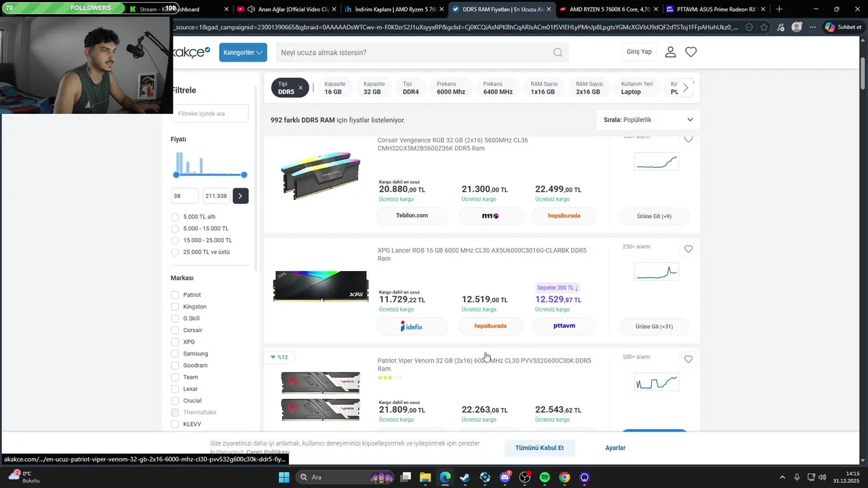Screen dimensions: 868x488
Task: Open Tebilon.com offer for Corsair RAM
Action: (x=412, y=216)
